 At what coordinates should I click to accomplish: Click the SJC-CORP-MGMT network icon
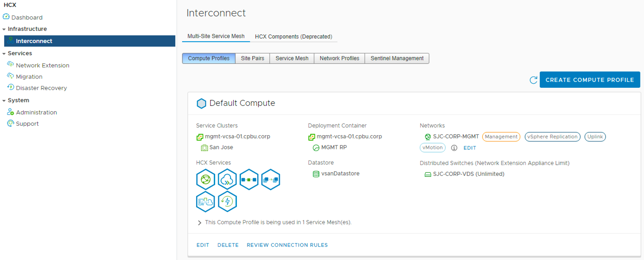pos(428,137)
